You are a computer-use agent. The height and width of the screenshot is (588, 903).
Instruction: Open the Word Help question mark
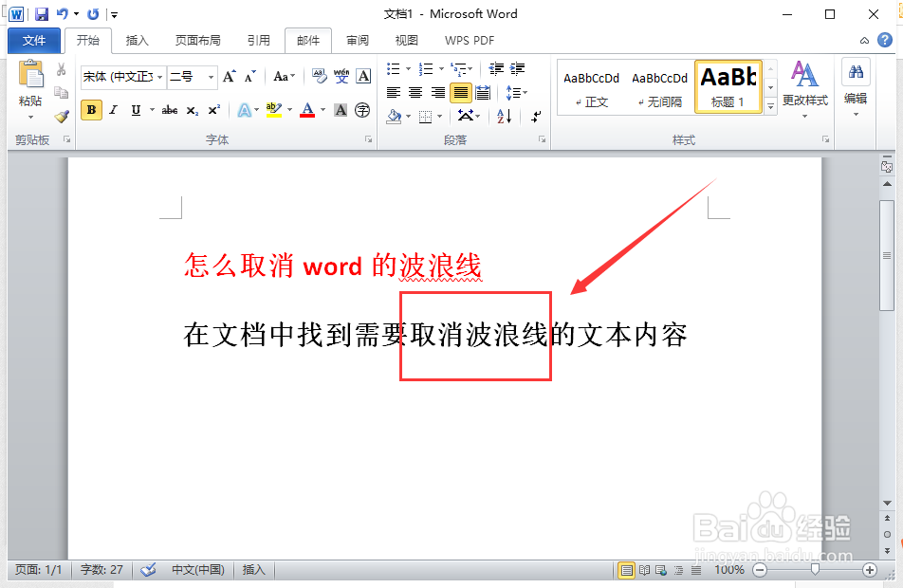[x=885, y=40]
